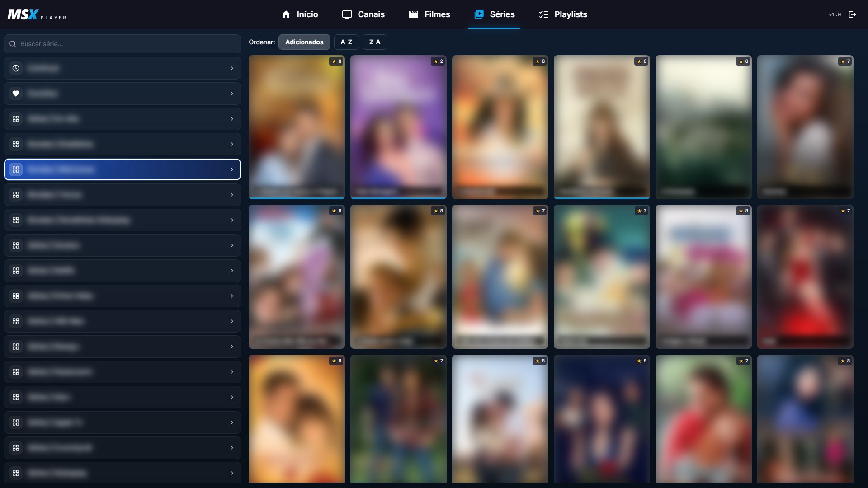868x488 pixels.
Task: Sort series Z-A
Action: point(375,42)
